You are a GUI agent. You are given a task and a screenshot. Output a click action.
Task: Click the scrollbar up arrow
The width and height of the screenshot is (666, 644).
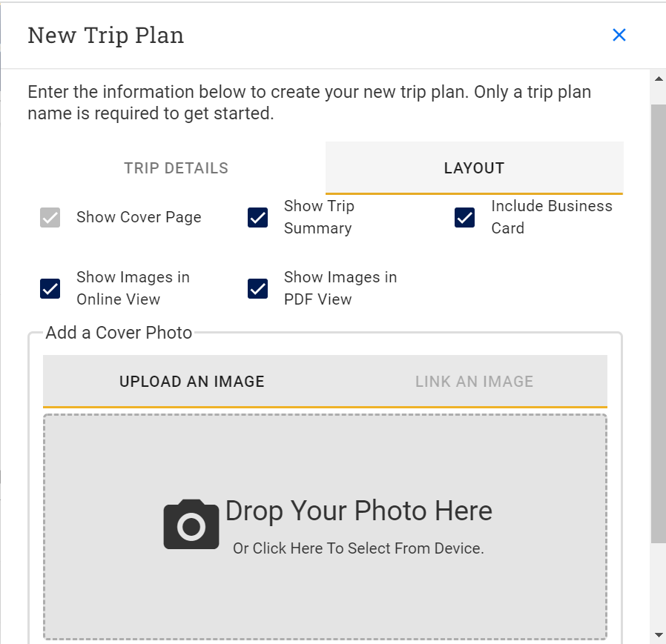tap(658, 79)
